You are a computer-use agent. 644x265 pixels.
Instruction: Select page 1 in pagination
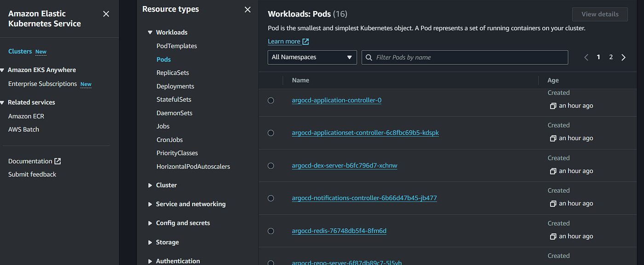pos(598,57)
